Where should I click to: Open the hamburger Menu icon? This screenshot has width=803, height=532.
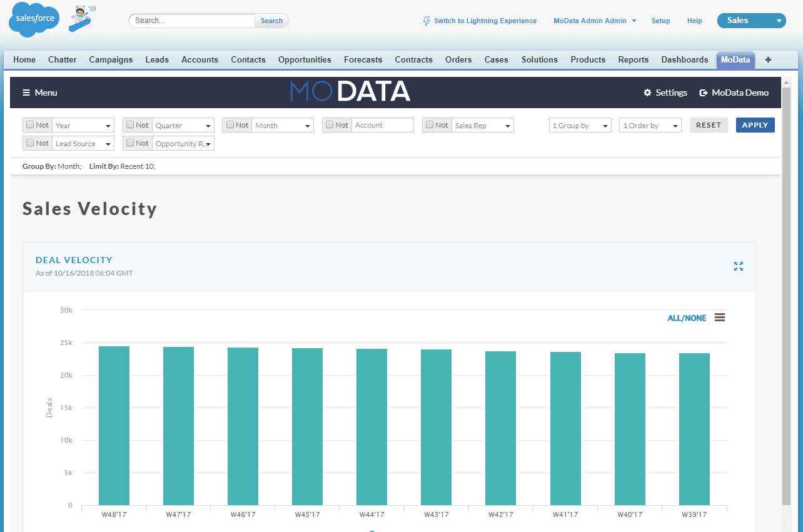26,93
